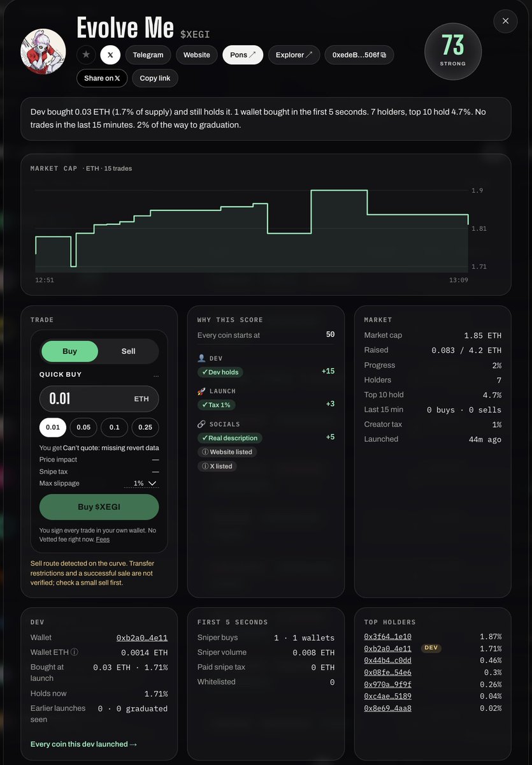The image size is (532, 765).
Task: Click the +15 dev score value
Action: (x=328, y=371)
